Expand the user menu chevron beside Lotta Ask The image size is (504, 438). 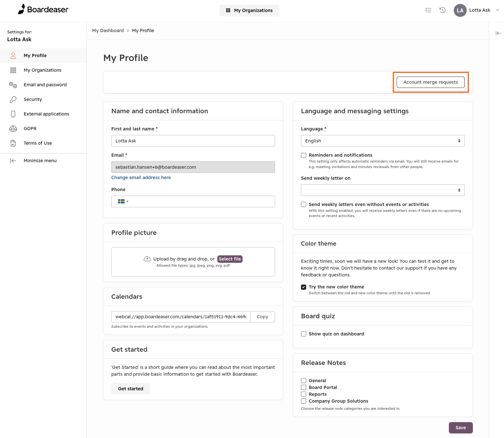click(497, 10)
